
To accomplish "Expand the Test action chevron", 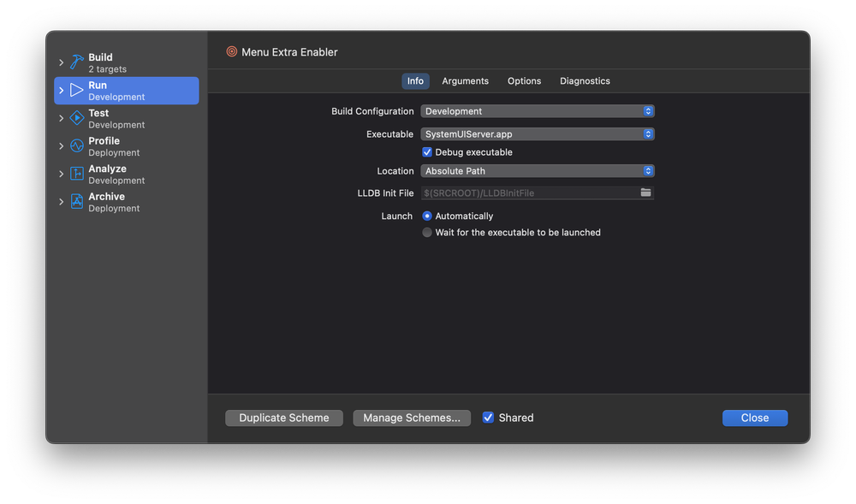I will click(61, 118).
